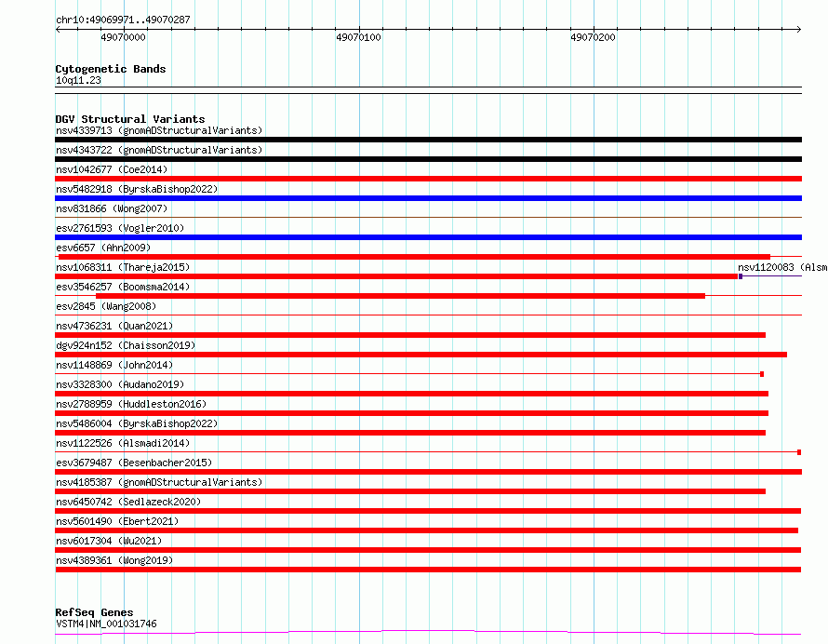Click black bar of nsv4339713
828x644 pixels.
coord(428,140)
